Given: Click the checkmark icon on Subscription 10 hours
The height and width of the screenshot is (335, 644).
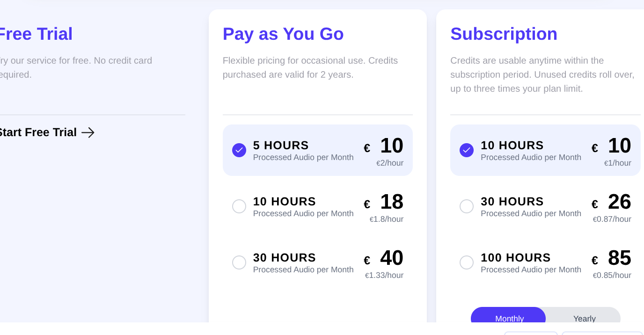Looking at the screenshot, I should click(x=467, y=150).
